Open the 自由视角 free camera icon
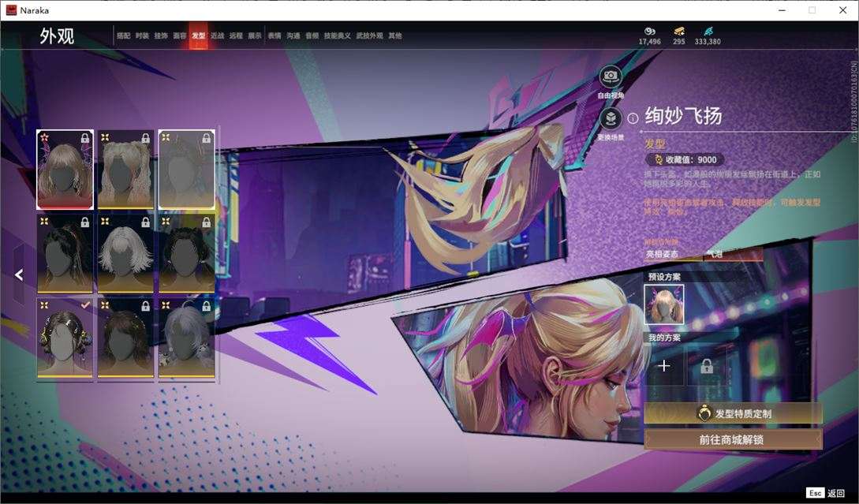This screenshot has height=504, width=859. pos(611,77)
